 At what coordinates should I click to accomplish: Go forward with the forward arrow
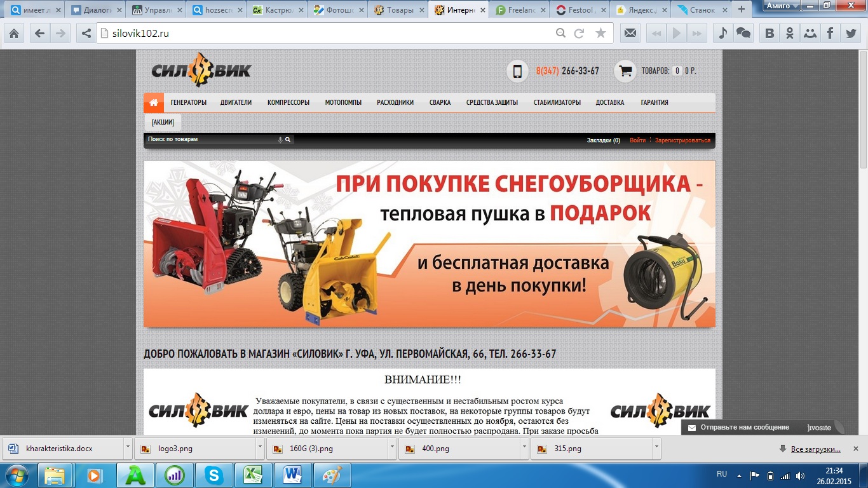[61, 34]
